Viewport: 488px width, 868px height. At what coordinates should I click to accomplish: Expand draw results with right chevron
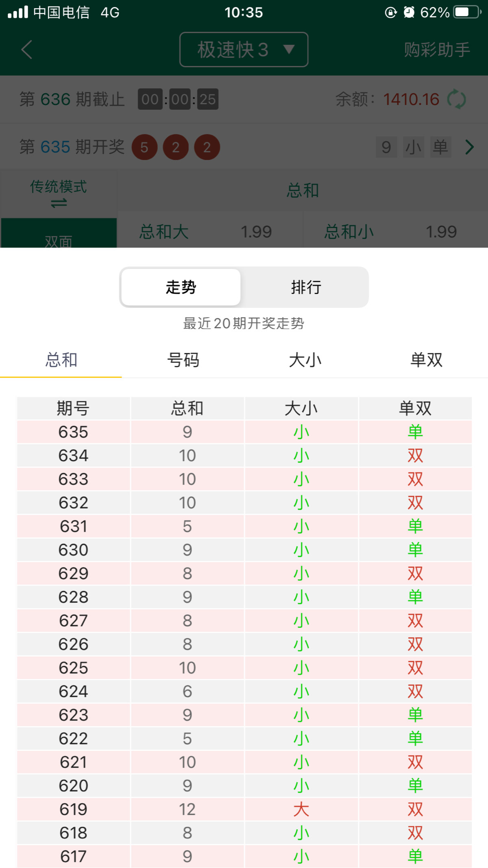[470, 147]
